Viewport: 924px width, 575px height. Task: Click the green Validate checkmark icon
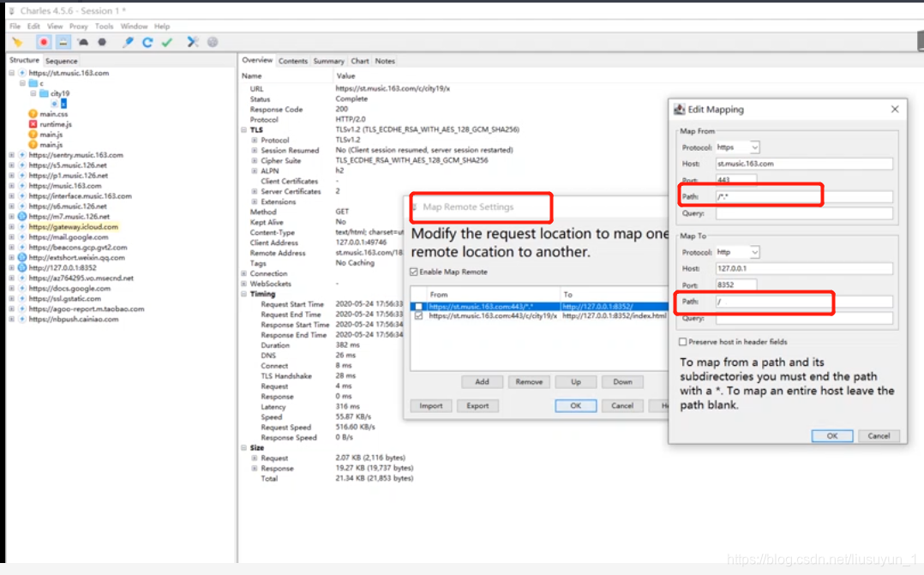167,42
